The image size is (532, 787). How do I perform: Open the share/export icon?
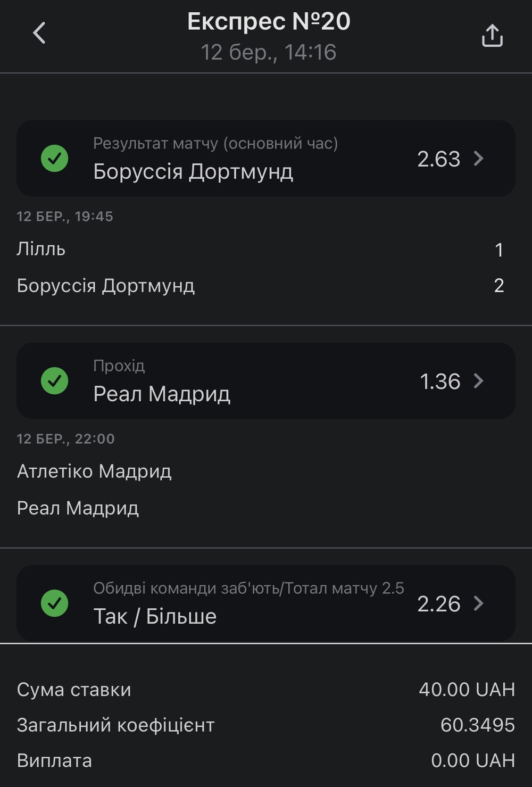click(492, 35)
